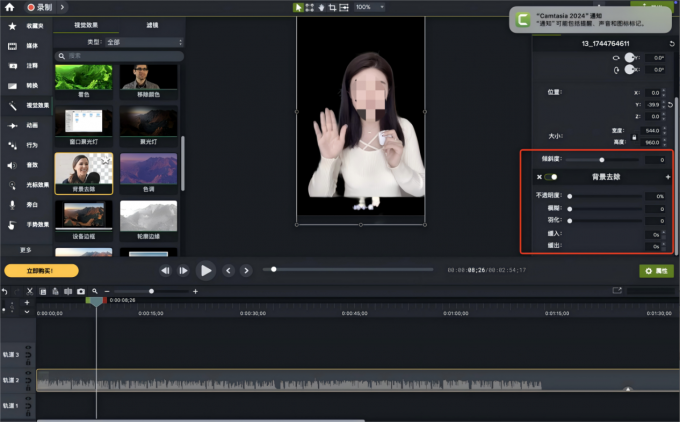Screen dimensions: 680x422
Task: Capture frame with the camera icon
Action: [81, 291]
